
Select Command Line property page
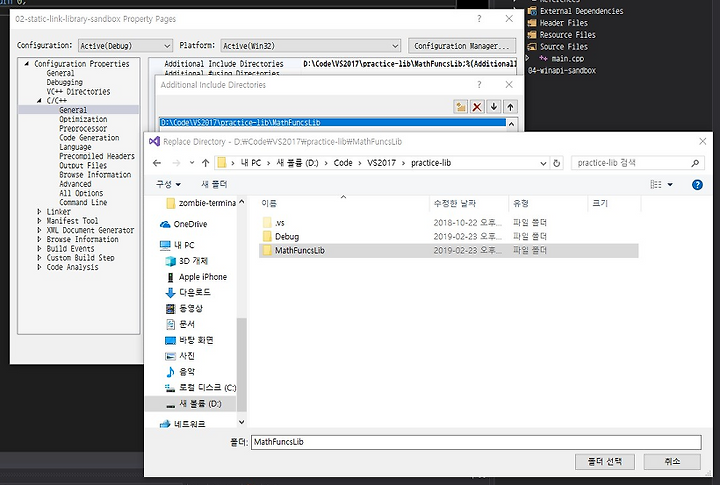tap(83, 203)
